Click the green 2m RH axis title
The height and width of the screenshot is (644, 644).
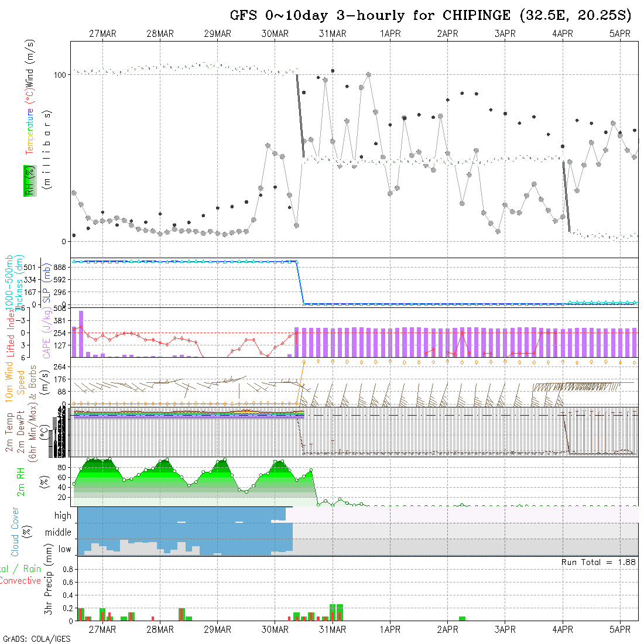(21, 482)
